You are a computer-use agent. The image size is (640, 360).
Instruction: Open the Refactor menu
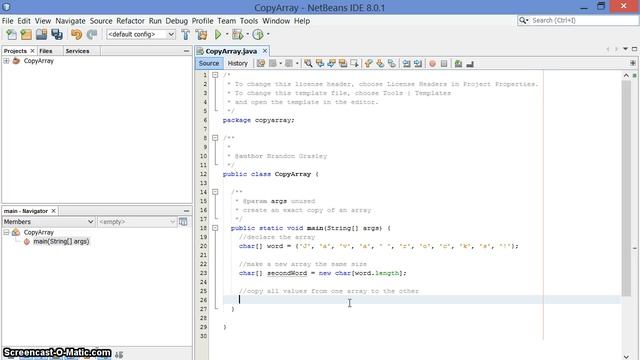click(130, 21)
